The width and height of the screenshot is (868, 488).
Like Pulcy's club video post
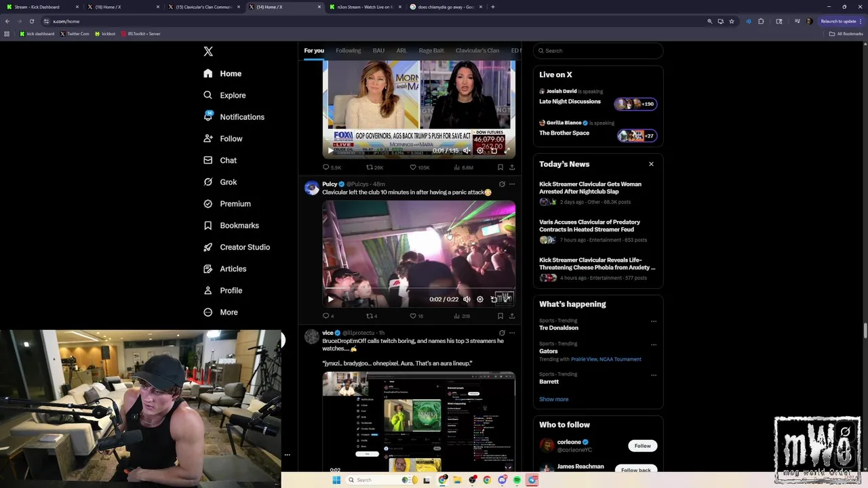[416, 316]
